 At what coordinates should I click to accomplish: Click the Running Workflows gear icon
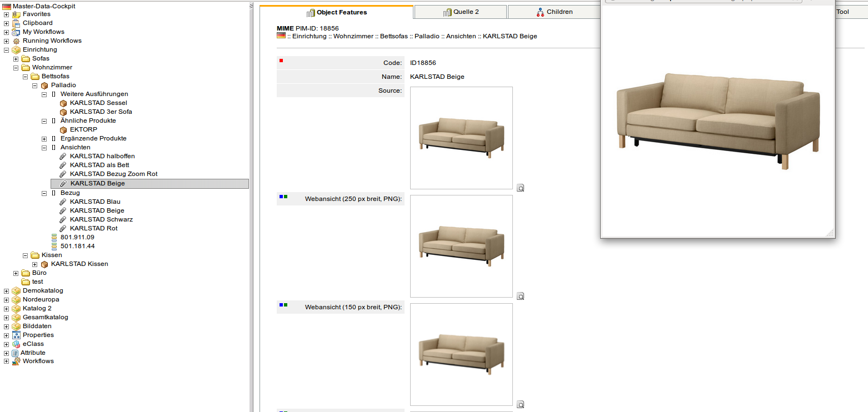tap(16, 41)
